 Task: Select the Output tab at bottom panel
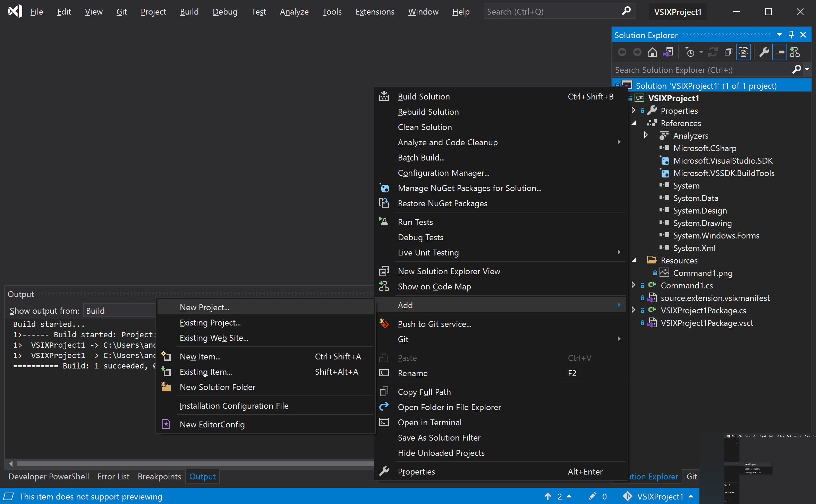tap(202, 477)
